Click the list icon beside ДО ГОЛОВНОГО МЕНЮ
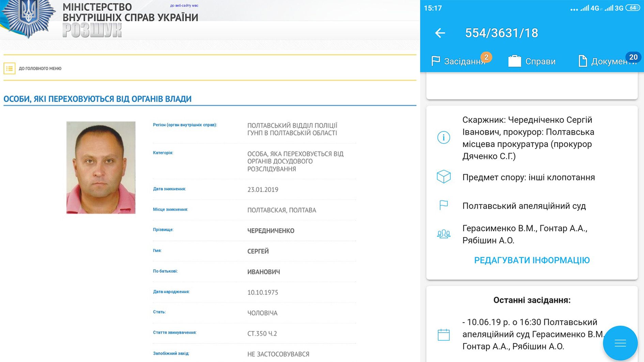This screenshot has height=362, width=644. point(9,68)
